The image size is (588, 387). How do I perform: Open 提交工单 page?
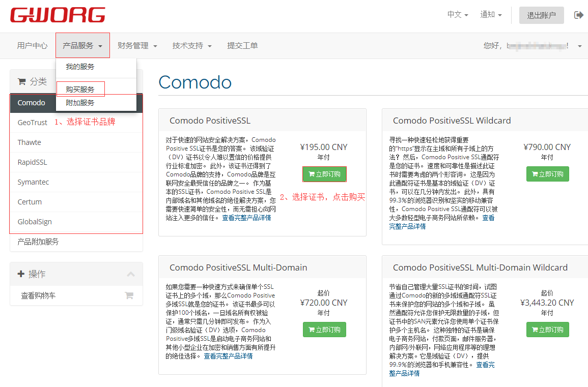[x=242, y=46]
